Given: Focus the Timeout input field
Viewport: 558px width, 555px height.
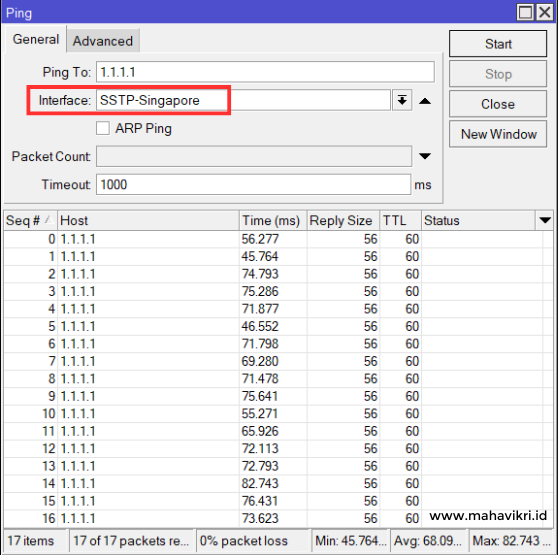Looking at the screenshot, I should click(x=253, y=185).
